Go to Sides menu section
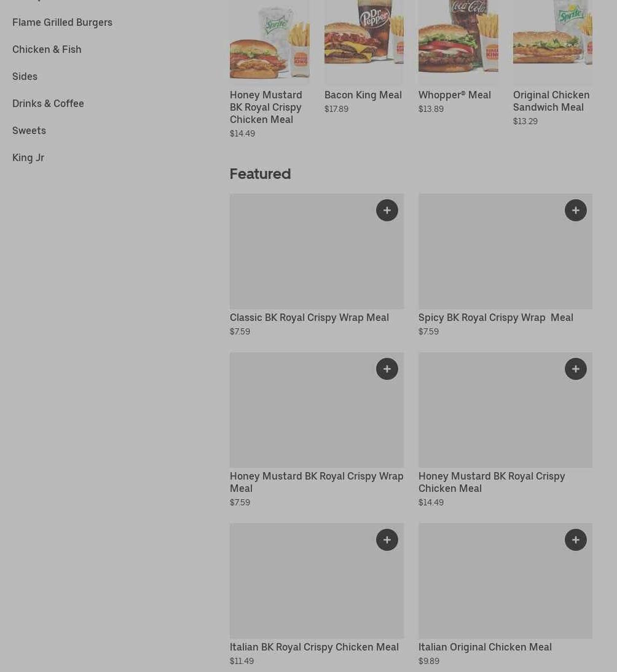 tap(25, 76)
